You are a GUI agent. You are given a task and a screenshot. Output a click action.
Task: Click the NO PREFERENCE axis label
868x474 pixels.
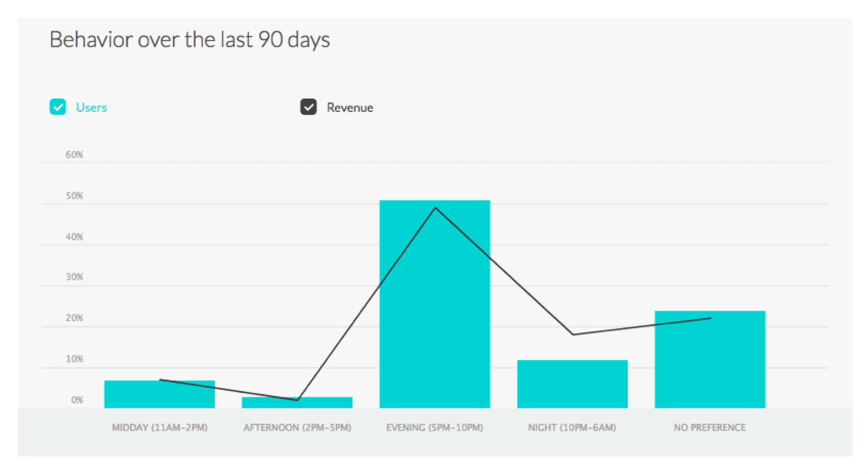[710, 427]
